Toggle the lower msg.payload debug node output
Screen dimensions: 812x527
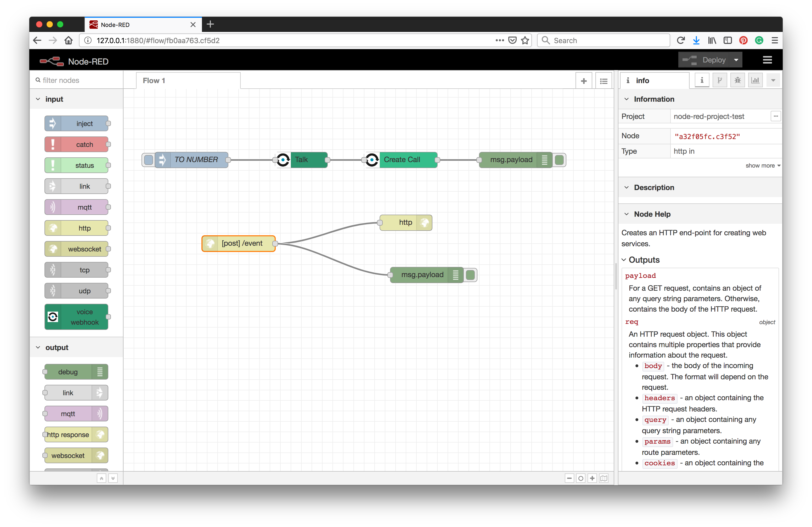point(470,275)
